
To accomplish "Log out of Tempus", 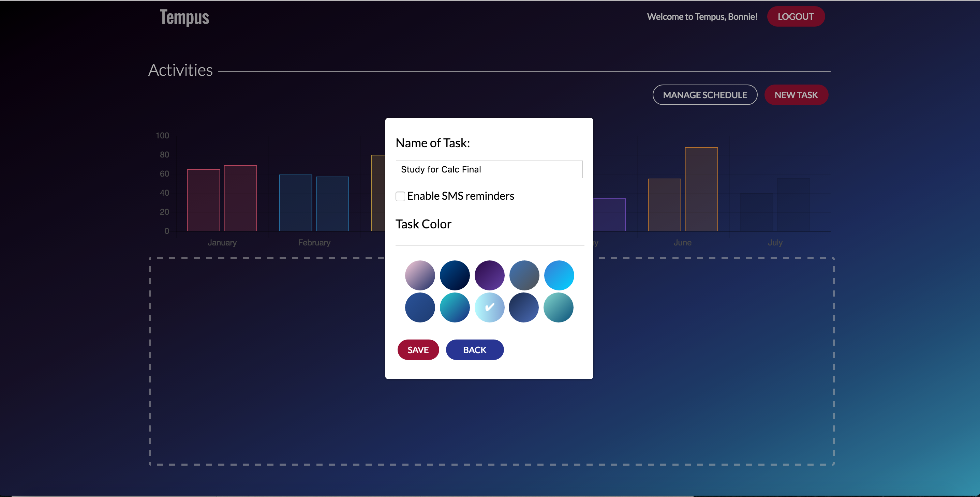I will [796, 17].
